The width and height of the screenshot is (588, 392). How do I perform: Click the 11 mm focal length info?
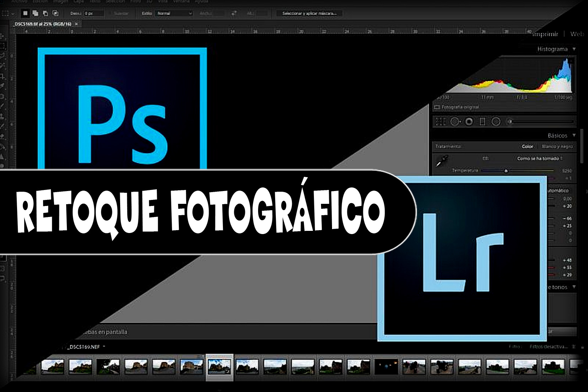point(487,97)
